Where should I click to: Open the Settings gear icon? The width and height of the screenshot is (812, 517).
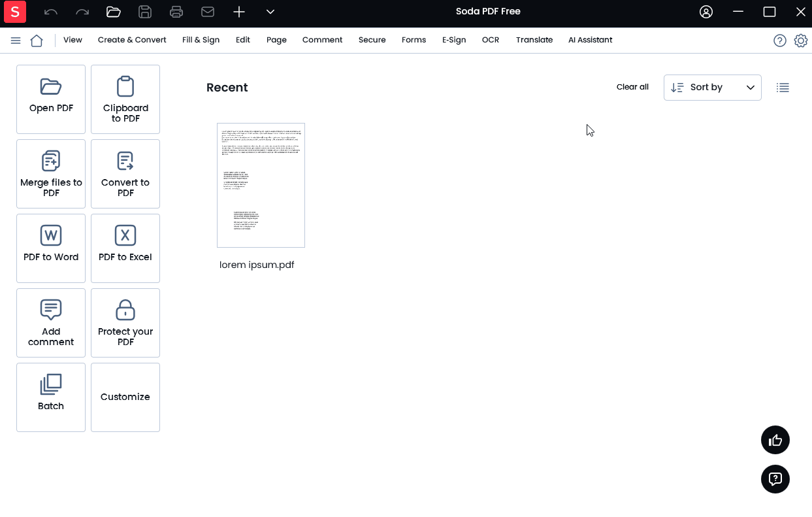pos(801,41)
